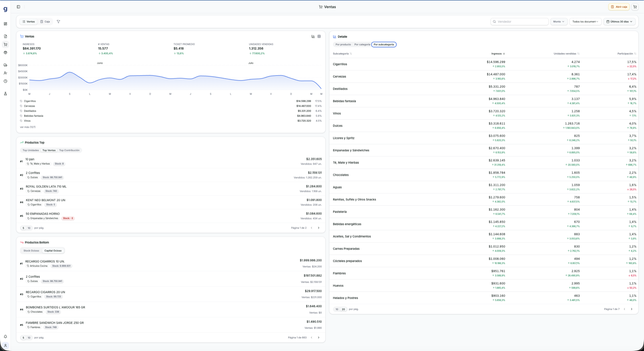Select Top Contribución in Productos Top
The image size is (644, 351).
69,150
